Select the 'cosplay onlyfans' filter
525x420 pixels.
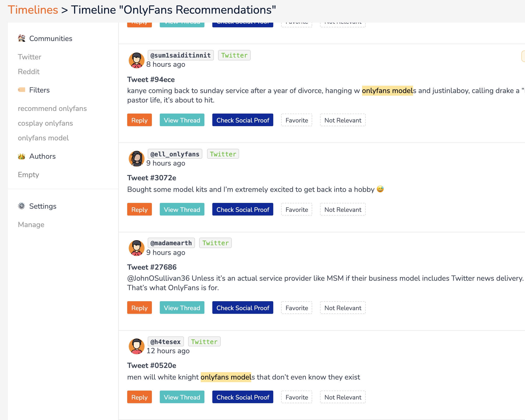[45, 123]
